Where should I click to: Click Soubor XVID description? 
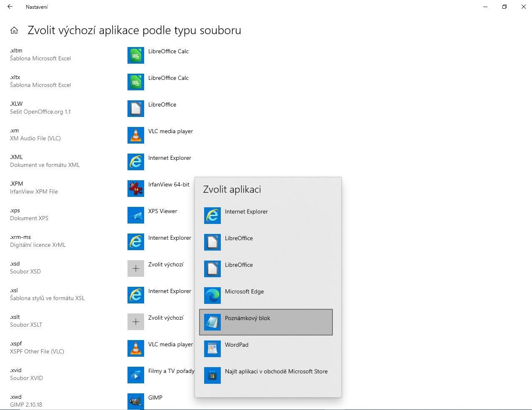click(26, 378)
